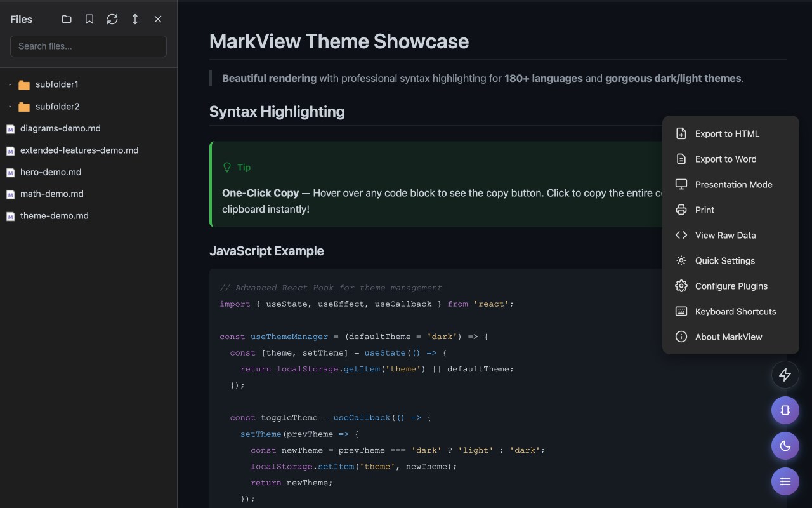Screen dimensions: 812x508
Task: Click the Quick Settings sun icon
Action: coord(681,260)
